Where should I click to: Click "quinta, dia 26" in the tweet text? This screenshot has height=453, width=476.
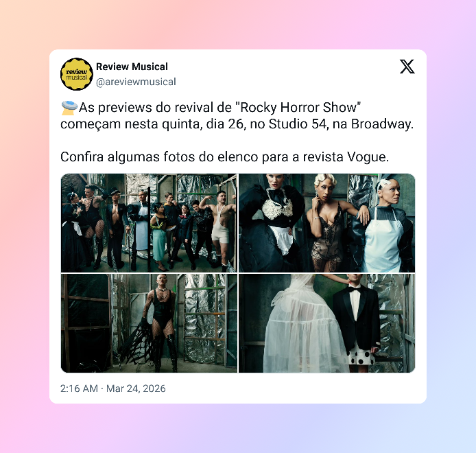(203, 124)
